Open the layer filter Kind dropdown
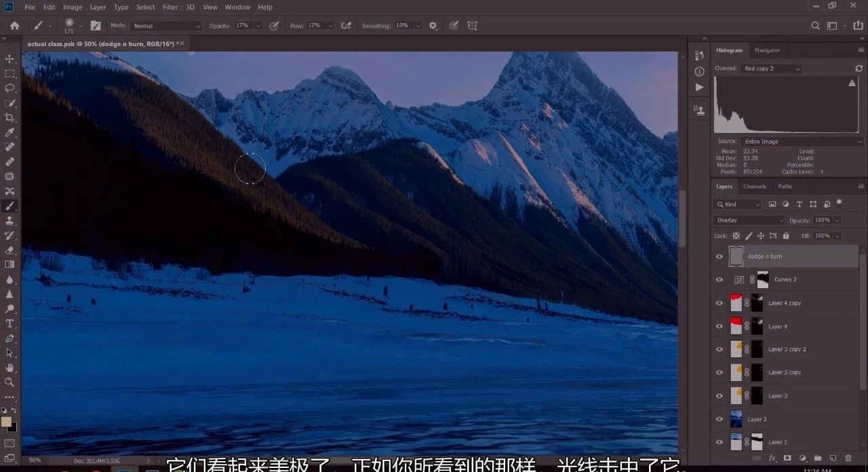The height and width of the screenshot is (472, 868). [738, 204]
